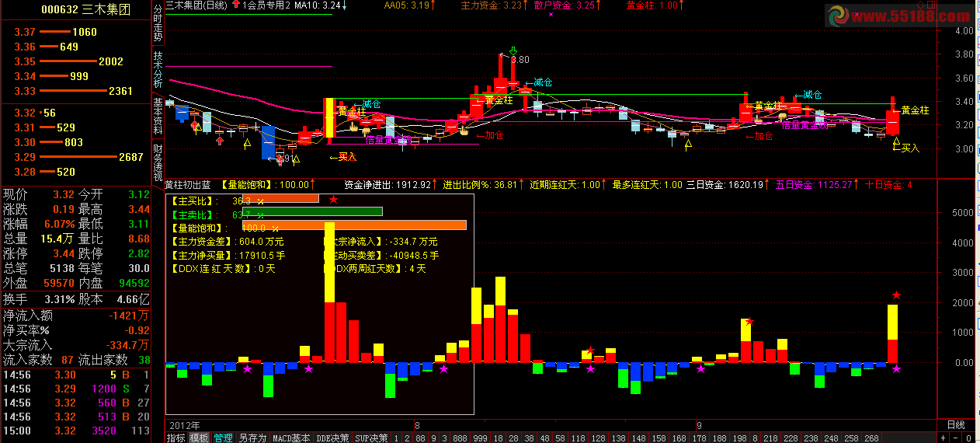Click the 涨幅 6.07% value
The width and height of the screenshot is (980, 443).
point(59,223)
